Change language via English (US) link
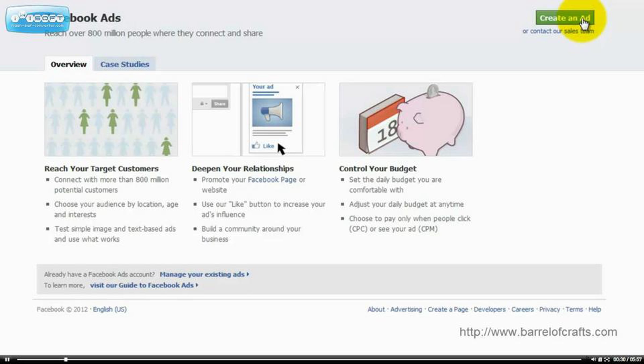644x364 pixels. coord(110,309)
